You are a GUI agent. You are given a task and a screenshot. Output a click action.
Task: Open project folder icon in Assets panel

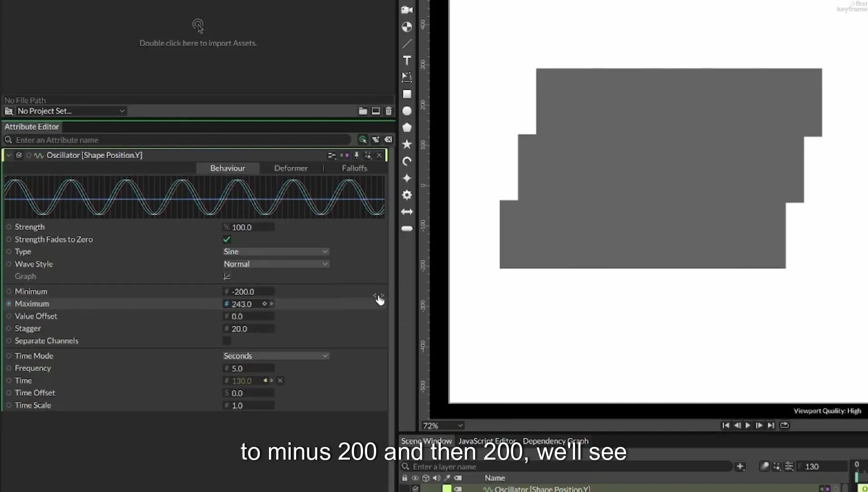coord(363,111)
